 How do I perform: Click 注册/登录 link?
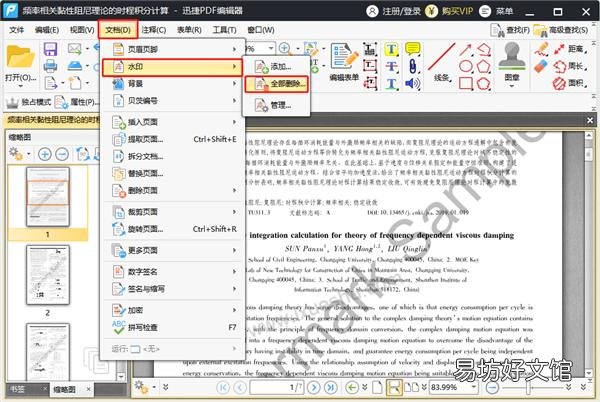pos(394,11)
